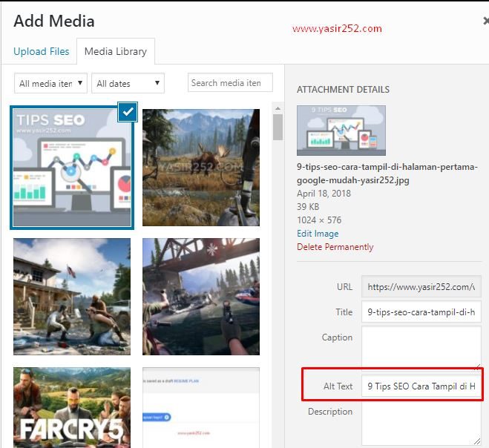
Task: Click the attachment filename text ending yasir252.jpg
Action: click(x=387, y=174)
